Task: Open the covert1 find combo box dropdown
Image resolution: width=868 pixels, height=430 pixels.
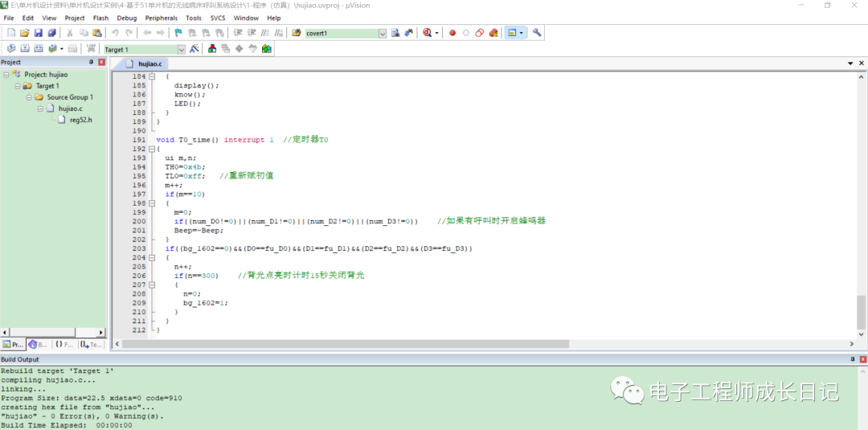Action: click(383, 33)
